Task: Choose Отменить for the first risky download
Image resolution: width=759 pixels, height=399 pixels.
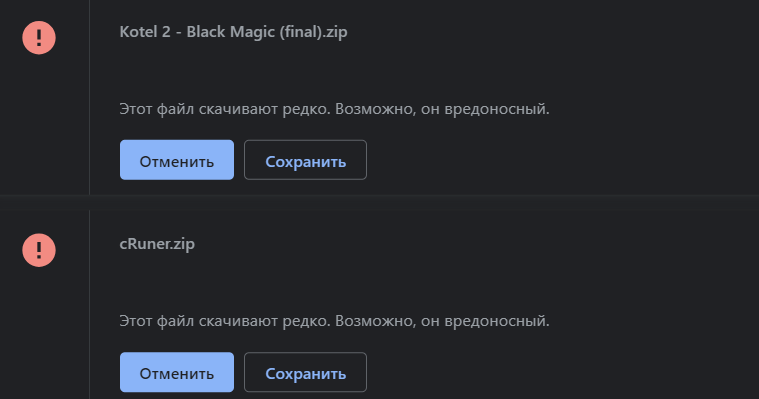Action: coord(177,160)
